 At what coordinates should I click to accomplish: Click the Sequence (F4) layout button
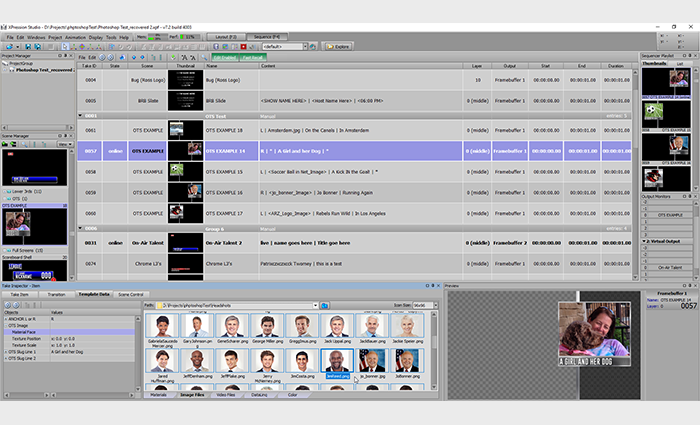click(x=272, y=37)
